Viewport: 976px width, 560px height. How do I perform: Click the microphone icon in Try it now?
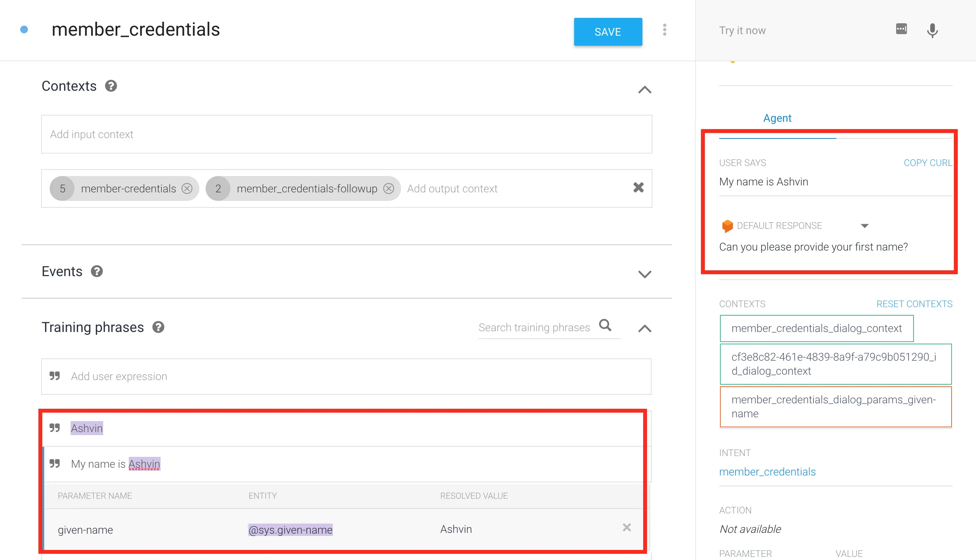[932, 30]
